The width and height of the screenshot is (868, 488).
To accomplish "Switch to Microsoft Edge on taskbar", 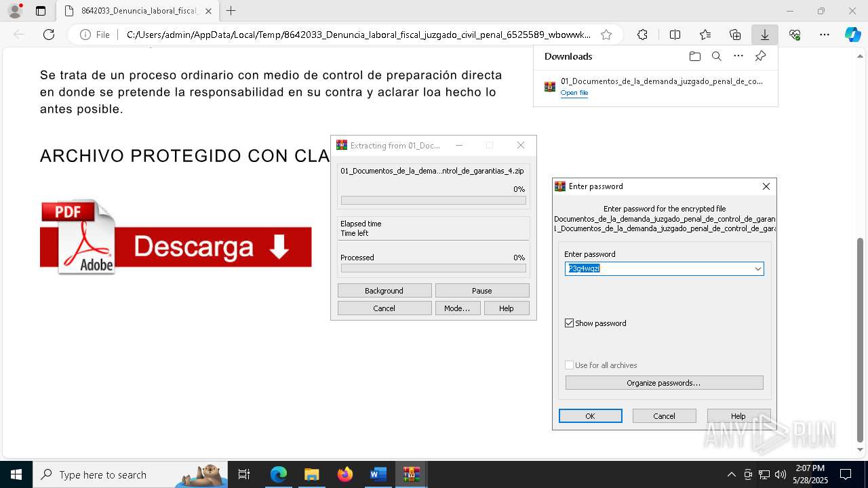I will click(x=279, y=474).
